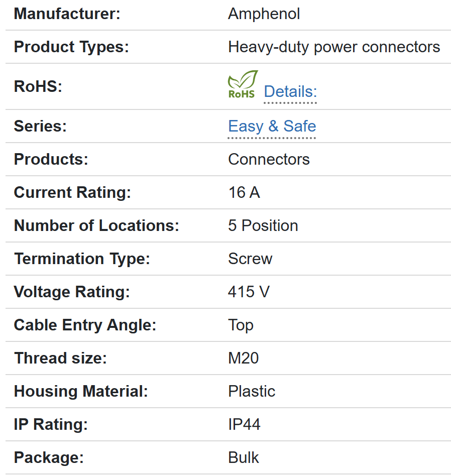
Task: Open the RoHS Details link
Action: pyautogui.click(x=290, y=91)
